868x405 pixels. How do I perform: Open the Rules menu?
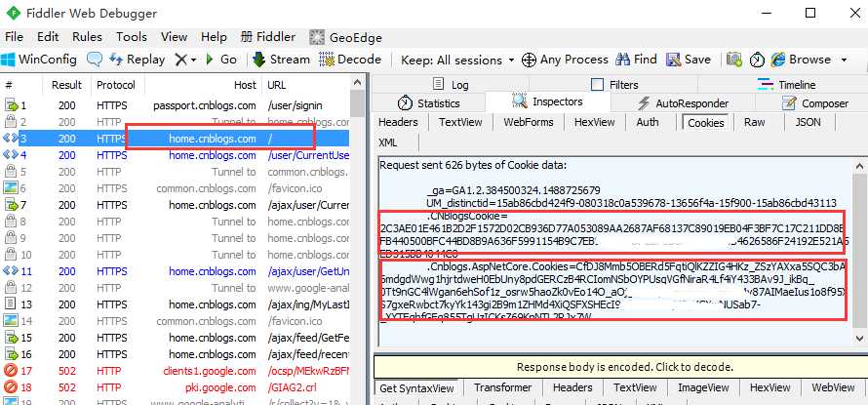87,37
